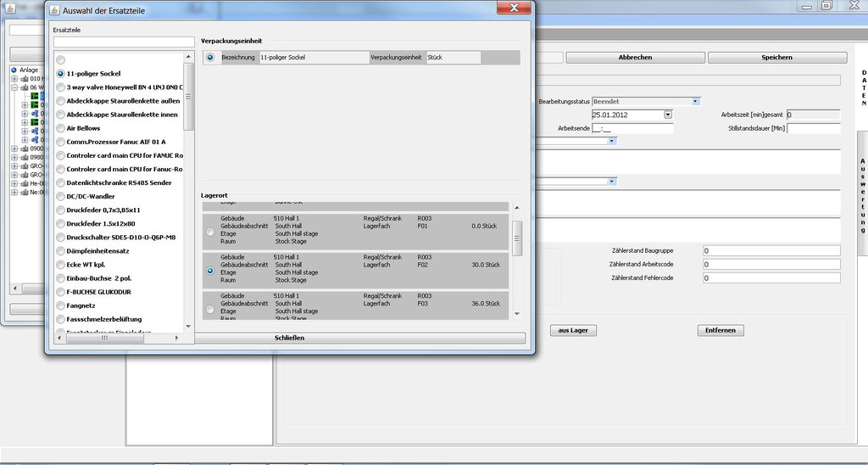Pick the Fangnetz spare part option

(60, 305)
